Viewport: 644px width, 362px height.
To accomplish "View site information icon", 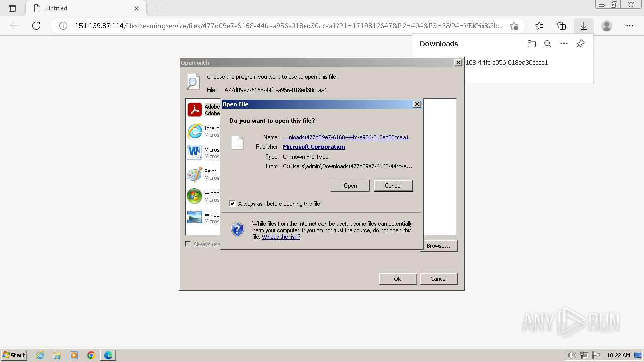I will point(63,26).
